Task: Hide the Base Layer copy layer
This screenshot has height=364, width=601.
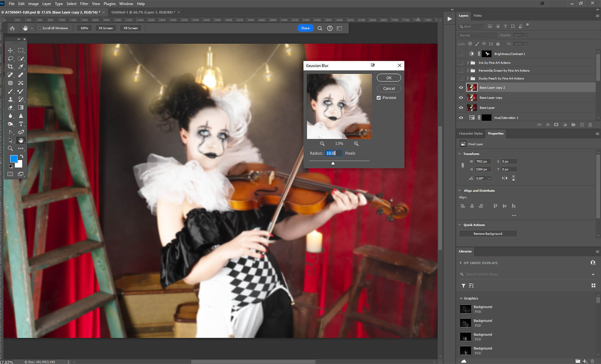Action: [x=461, y=98]
